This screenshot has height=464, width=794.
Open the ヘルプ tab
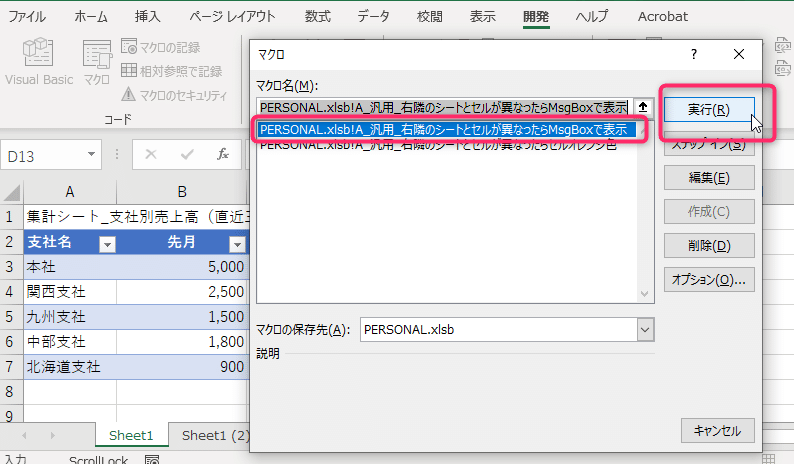coord(591,17)
